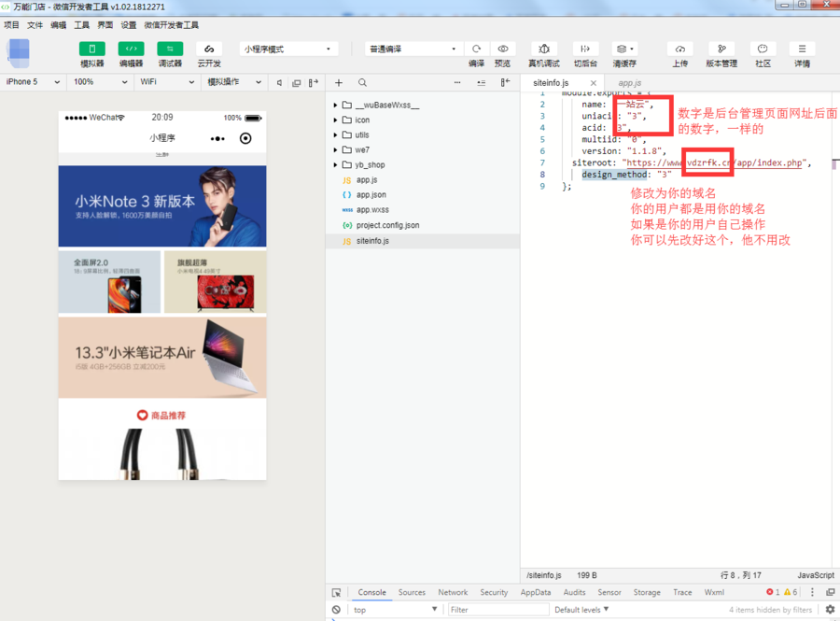This screenshot has height=621, width=840.
Task: Start 真机调试 remote device debugging
Action: (x=544, y=49)
